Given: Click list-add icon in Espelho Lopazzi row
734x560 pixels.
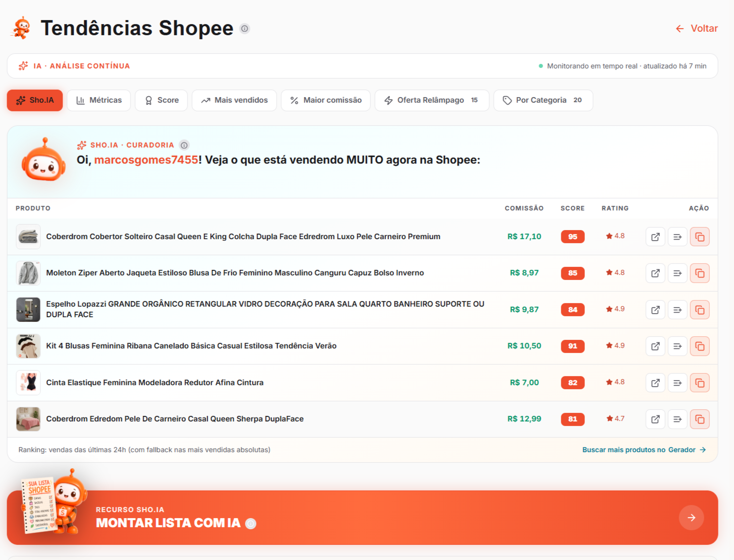Looking at the screenshot, I should (678, 310).
